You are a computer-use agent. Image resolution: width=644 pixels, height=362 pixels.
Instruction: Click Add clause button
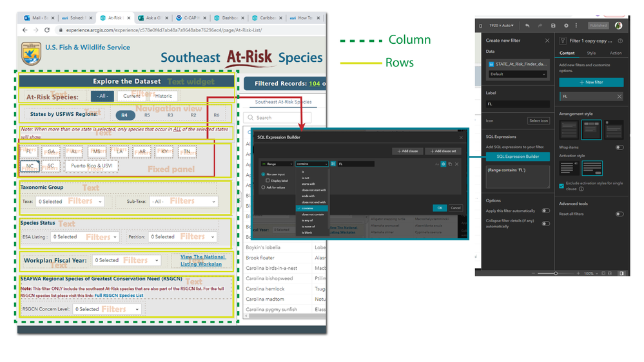(407, 151)
